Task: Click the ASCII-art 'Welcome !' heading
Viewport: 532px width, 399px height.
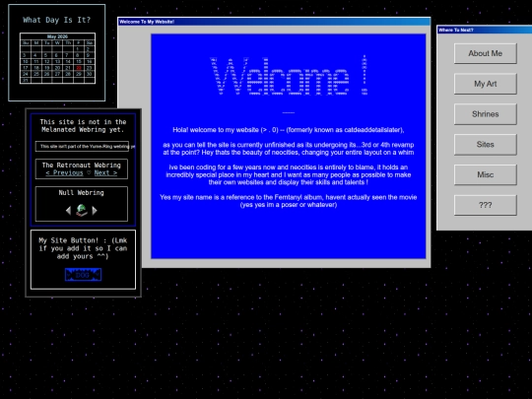Action: click(289, 76)
